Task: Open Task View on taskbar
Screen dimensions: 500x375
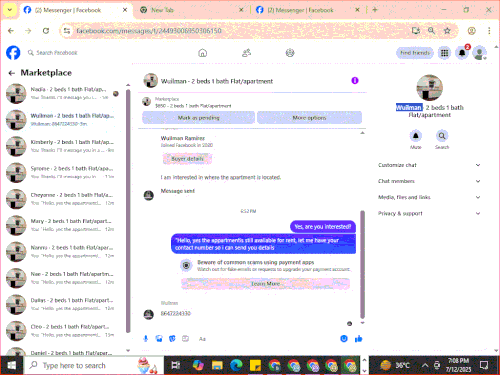Action: click(x=176, y=365)
